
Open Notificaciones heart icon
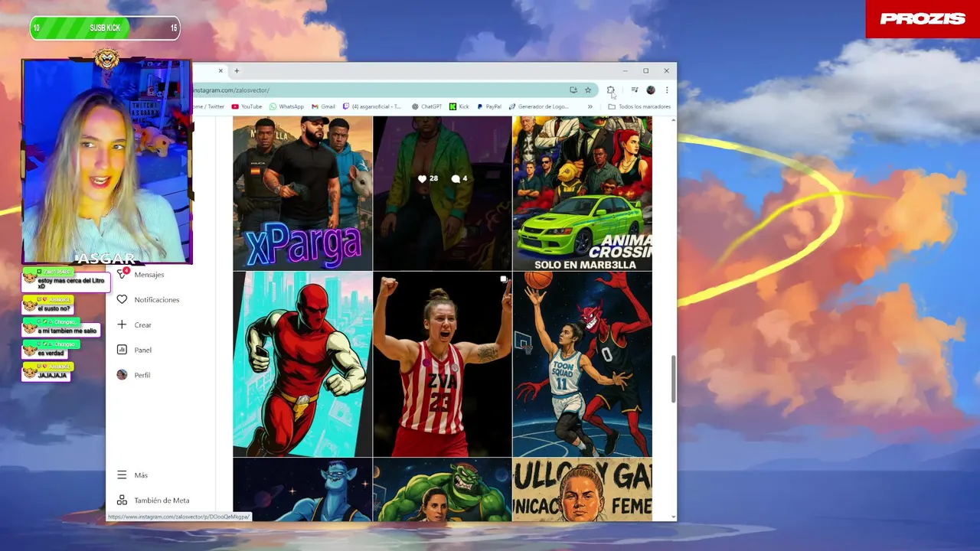pos(122,299)
